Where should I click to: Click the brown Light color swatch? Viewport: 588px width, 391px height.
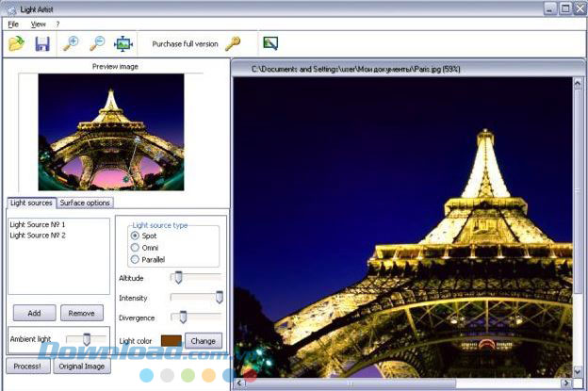[x=171, y=340]
